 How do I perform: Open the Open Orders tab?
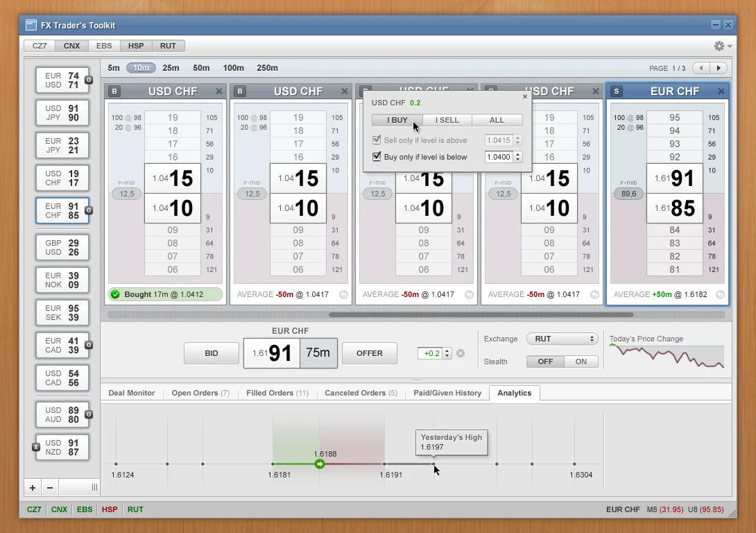click(x=200, y=393)
